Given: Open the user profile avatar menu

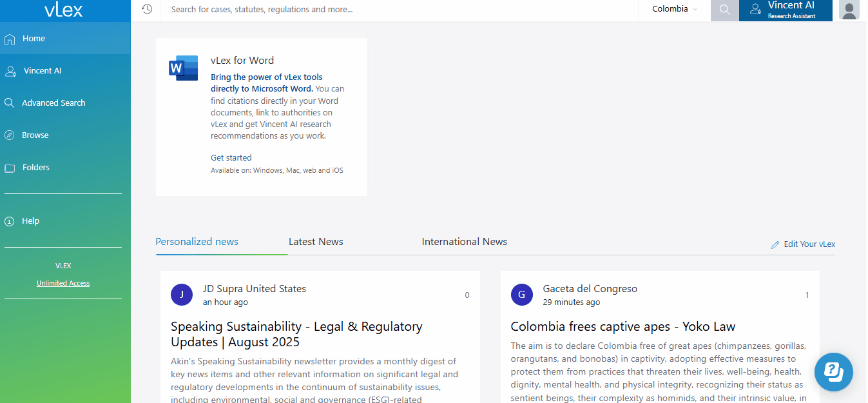Looking at the screenshot, I should (x=849, y=10).
